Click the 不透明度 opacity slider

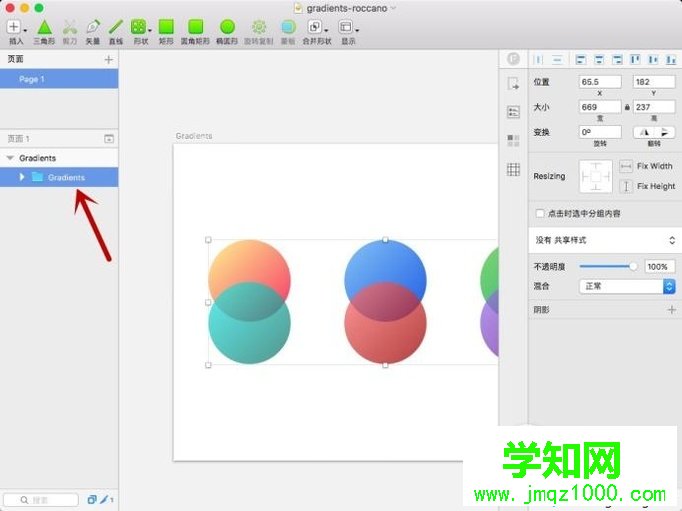(x=608, y=266)
